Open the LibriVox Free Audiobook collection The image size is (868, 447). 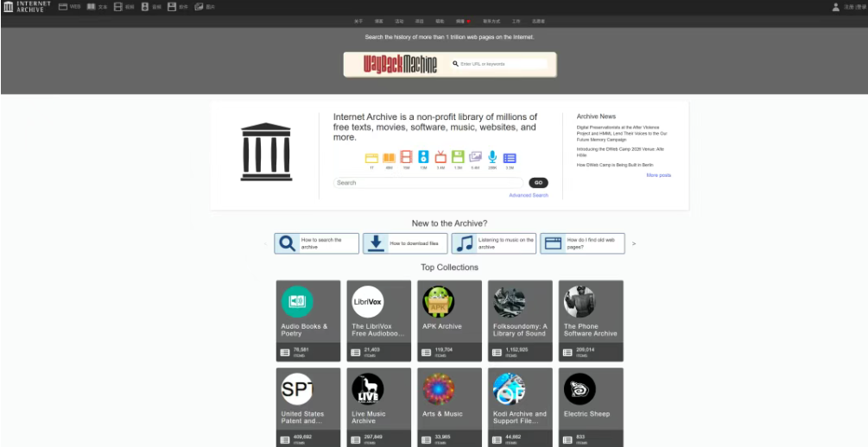[378, 321]
